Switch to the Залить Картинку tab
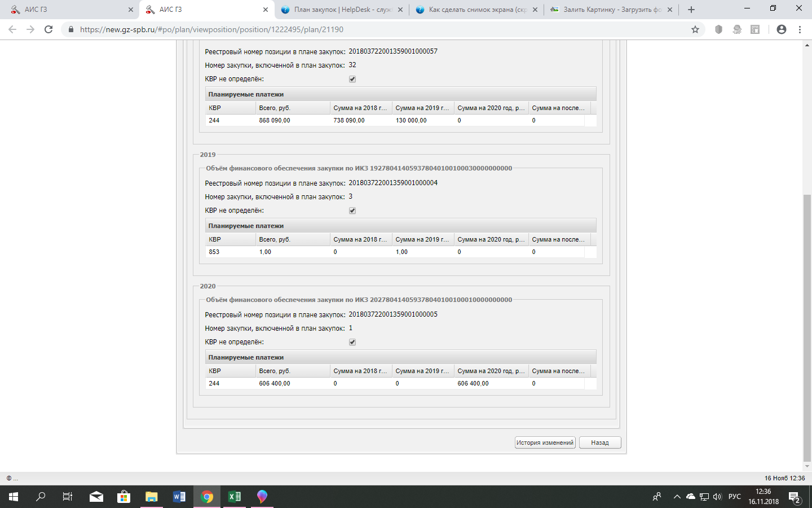 point(611,10)
